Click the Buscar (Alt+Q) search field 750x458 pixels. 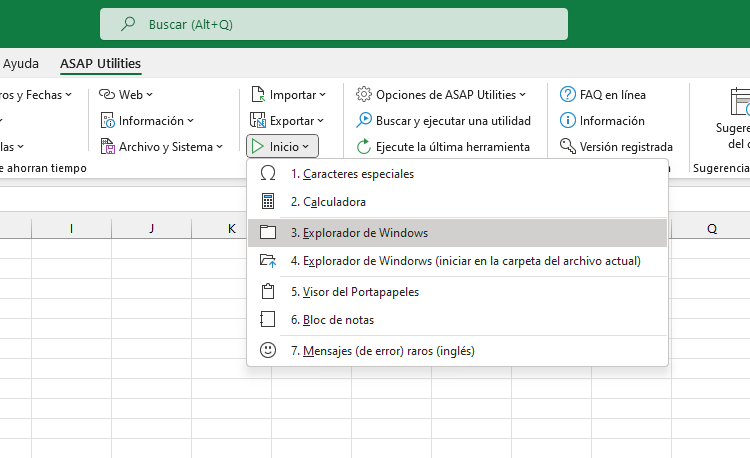pyautogui.click(x=334, y=24)
